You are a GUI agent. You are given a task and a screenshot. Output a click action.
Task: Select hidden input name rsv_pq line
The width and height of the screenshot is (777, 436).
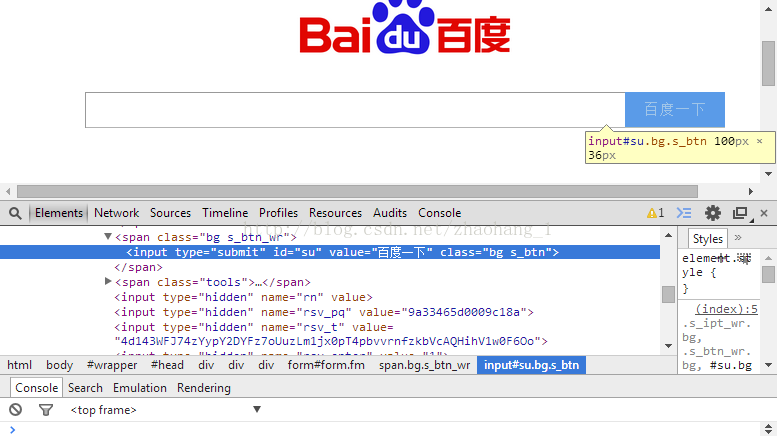324,312
